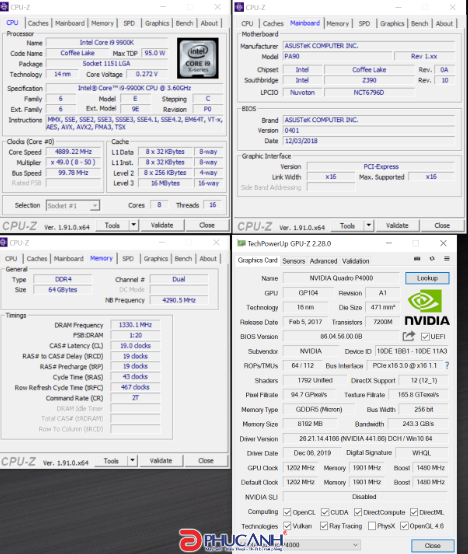This screenshot has height=554, width=468.
Task: Toggle the OpenGL 4.6 checkbox
Action: tap(404, 526)
